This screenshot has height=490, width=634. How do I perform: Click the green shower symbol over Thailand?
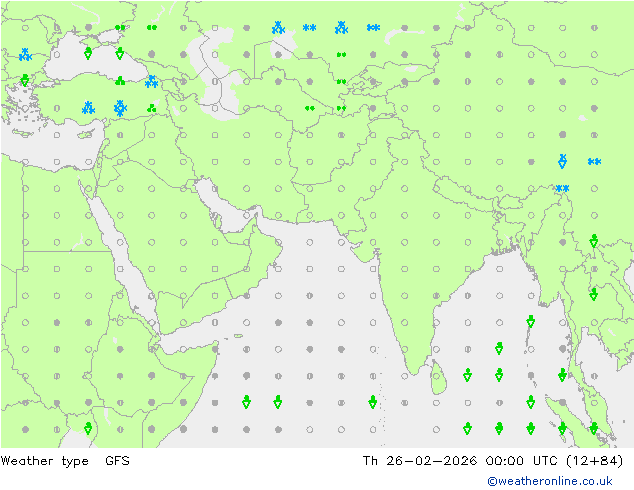point(594,294)
